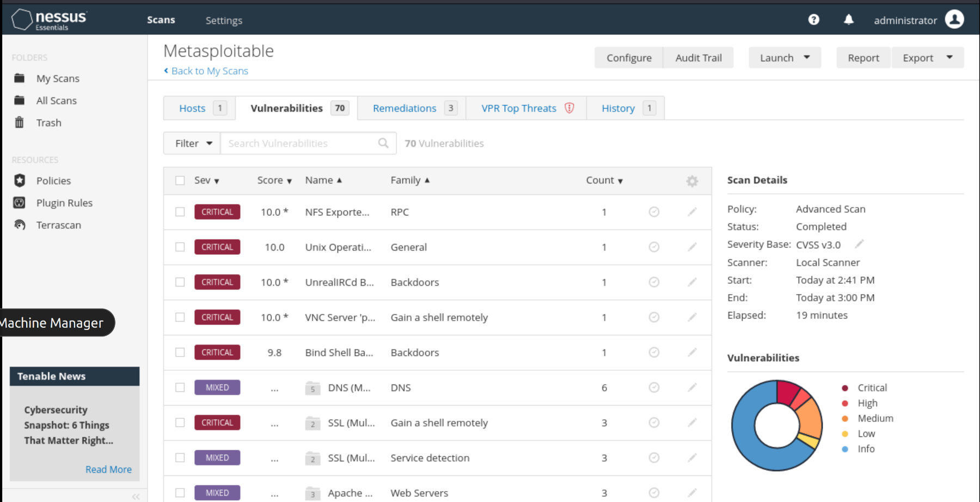Click the pencil icon in Bind Shell row
980x502 pixels.
(x=692, y=352)
